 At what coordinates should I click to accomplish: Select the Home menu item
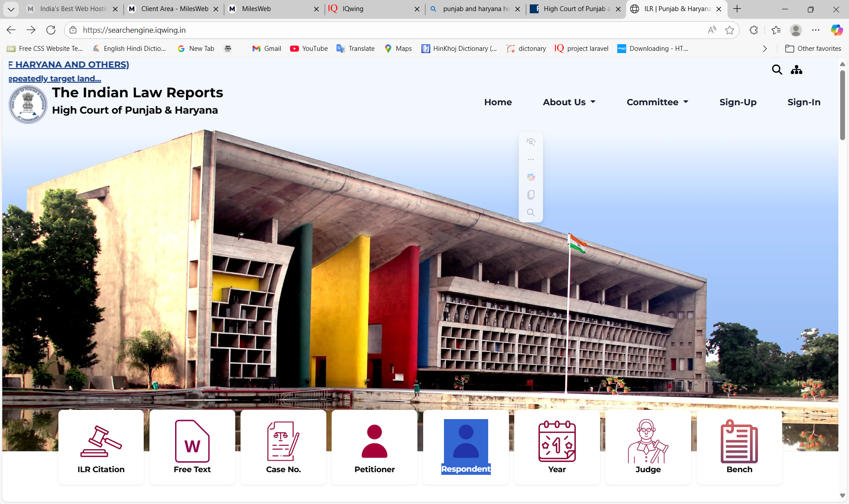498,102
